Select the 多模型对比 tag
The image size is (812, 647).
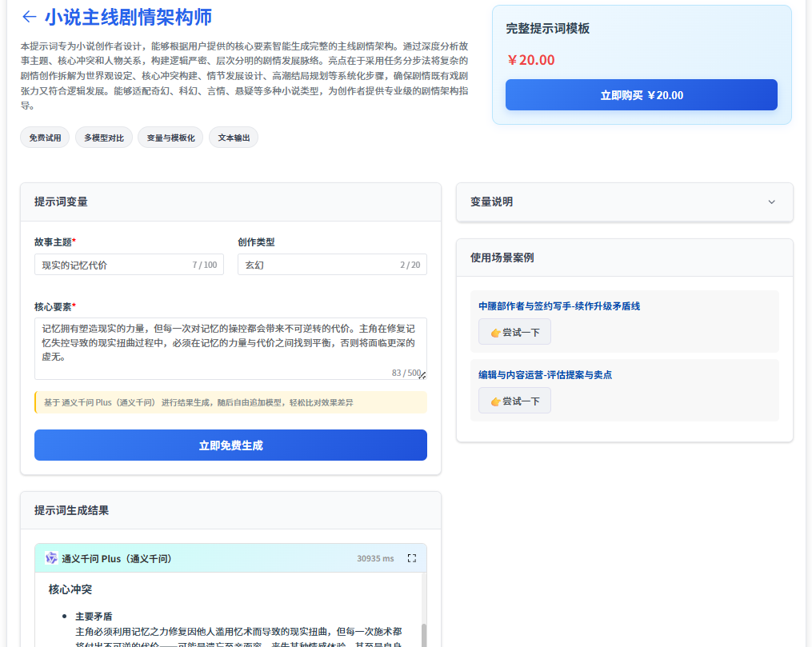(104, 138)
